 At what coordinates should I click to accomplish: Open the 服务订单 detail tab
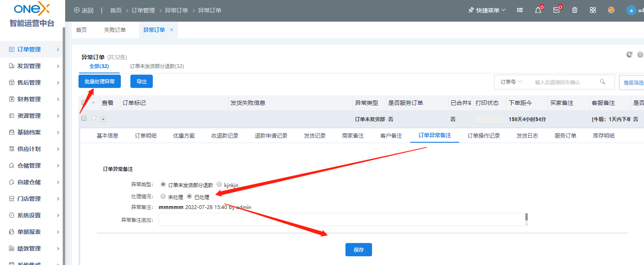[x=566, y=136]
